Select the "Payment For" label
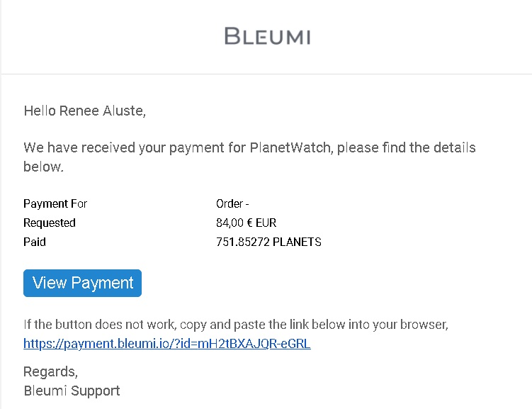The image size is (532, 409). coord(55,203)
